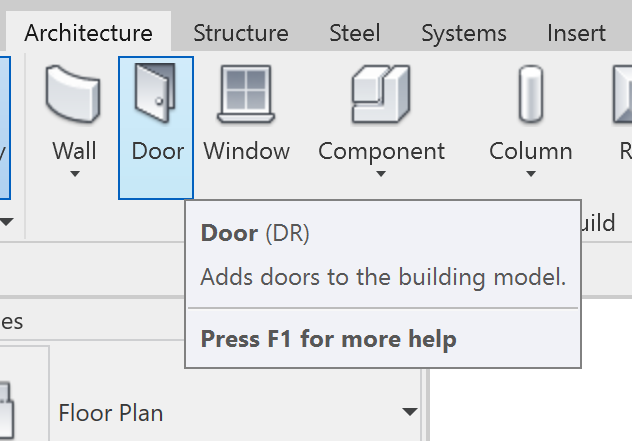Click the Door tool icon

pos(156,95)
